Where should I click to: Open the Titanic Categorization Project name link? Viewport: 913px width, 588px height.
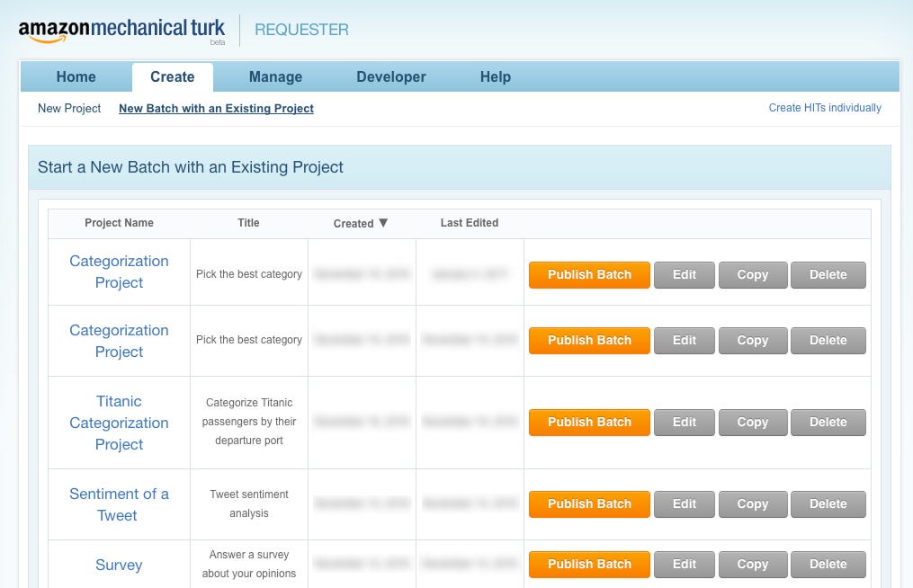(119, 423)
